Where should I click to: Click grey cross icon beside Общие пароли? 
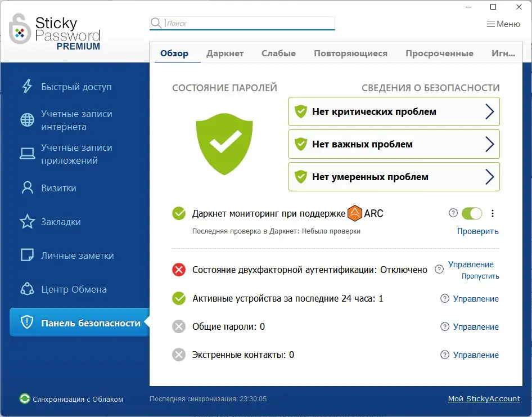179,326
